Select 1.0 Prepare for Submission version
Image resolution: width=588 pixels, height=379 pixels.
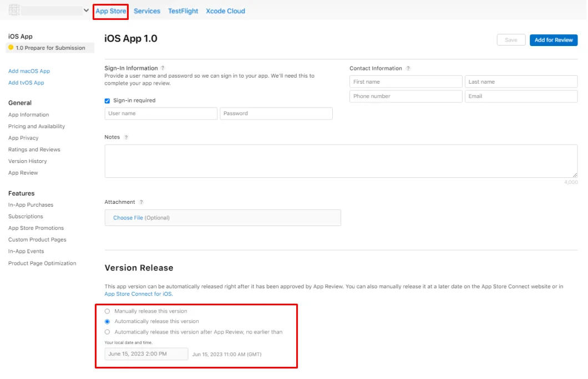pyautogui.click(x=50, y=48)
